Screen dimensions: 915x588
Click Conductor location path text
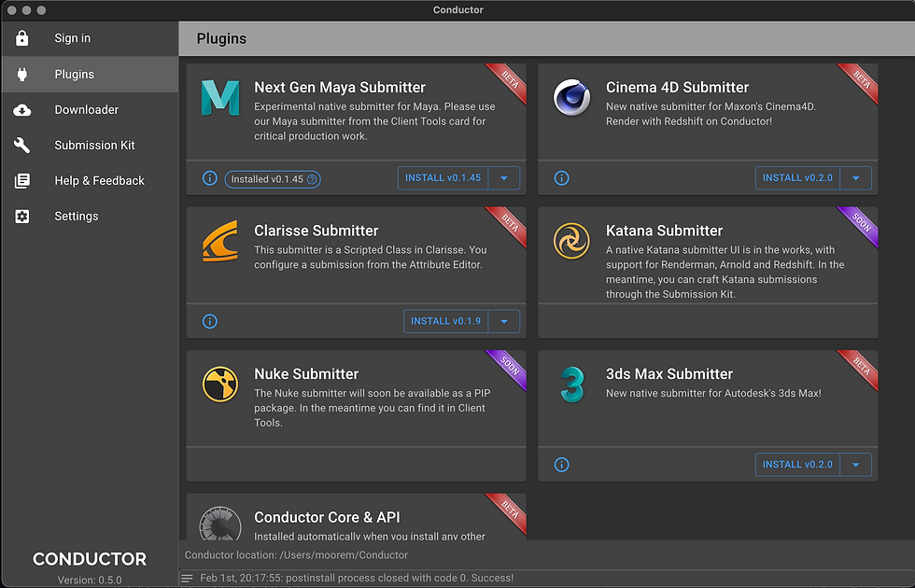(297, 555)
